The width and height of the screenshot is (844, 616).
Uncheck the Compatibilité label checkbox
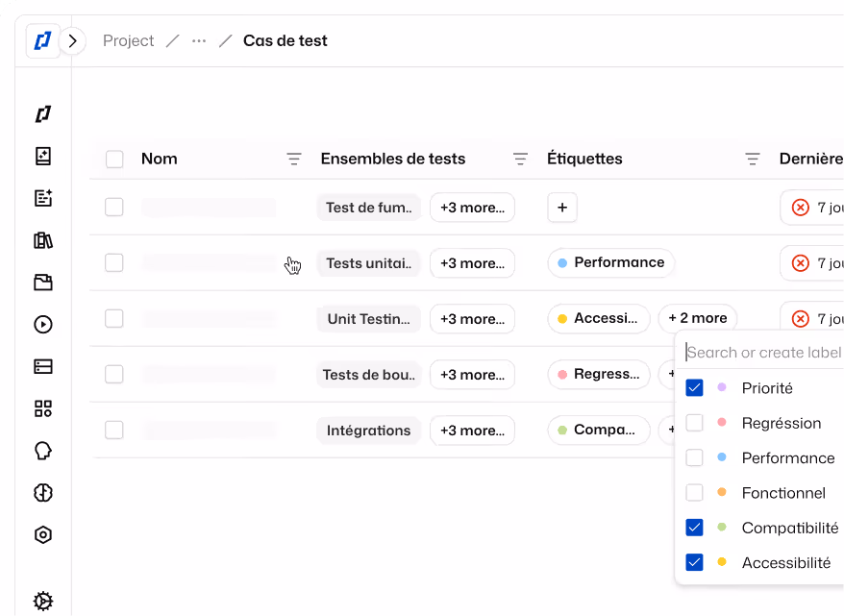coord(694,528)
